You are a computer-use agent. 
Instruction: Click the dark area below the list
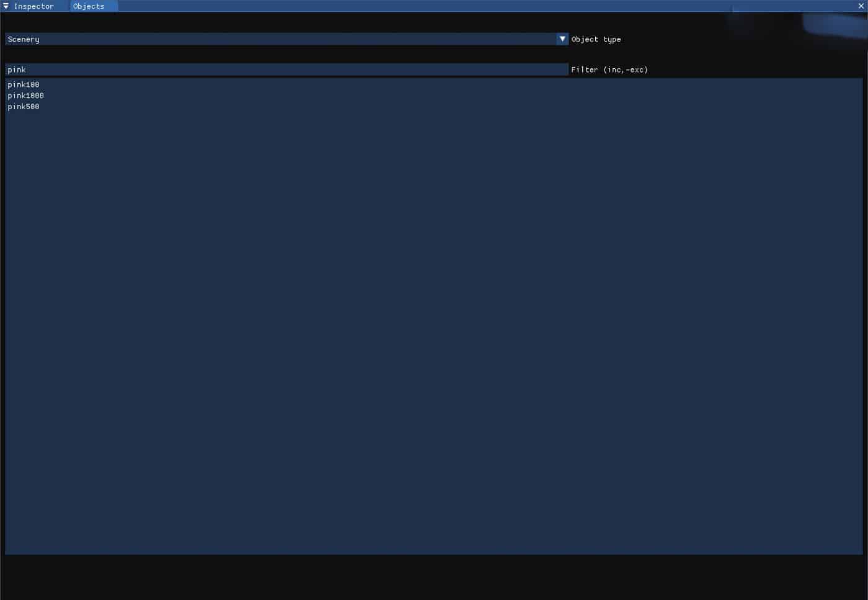point(434,577)
